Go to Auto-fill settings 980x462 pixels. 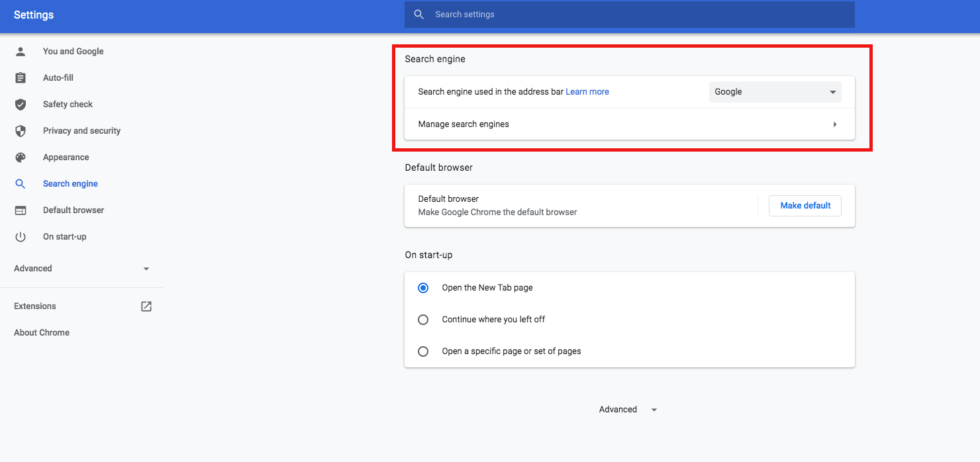(58, 77)
